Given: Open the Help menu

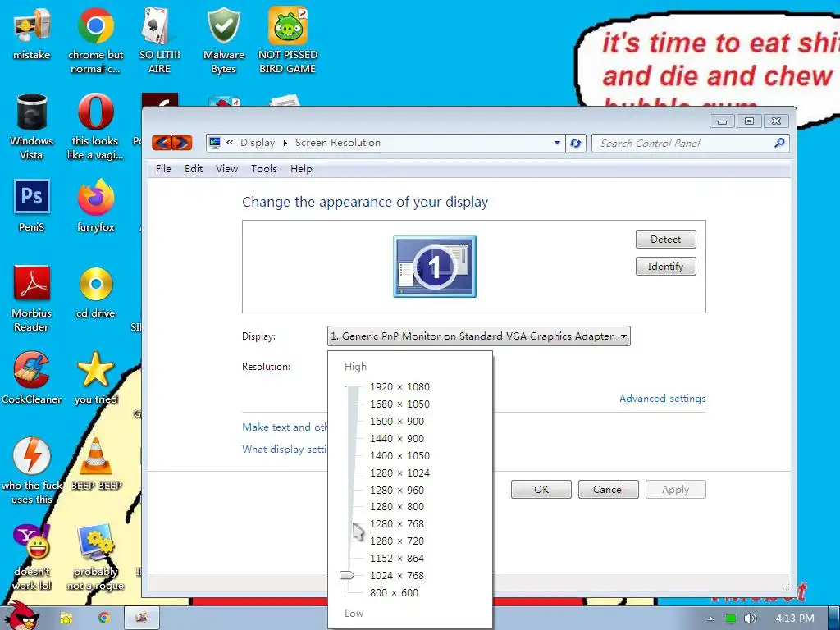Looking at the screenshot, I should pos(301,169).
